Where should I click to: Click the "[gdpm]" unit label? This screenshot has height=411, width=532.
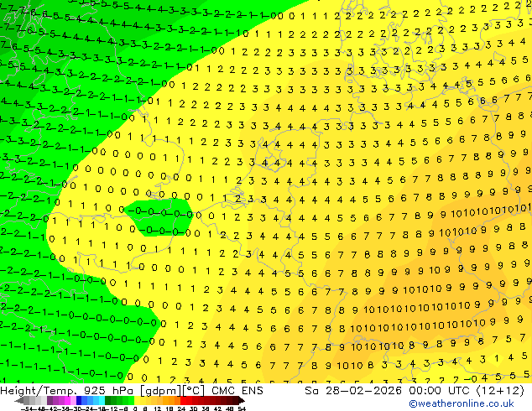click(160, 391)
